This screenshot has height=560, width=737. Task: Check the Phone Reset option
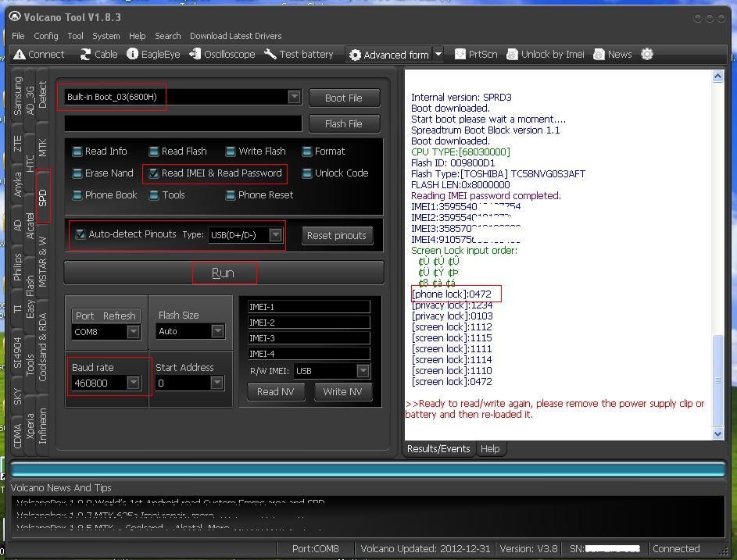click(x=231, y=195)
